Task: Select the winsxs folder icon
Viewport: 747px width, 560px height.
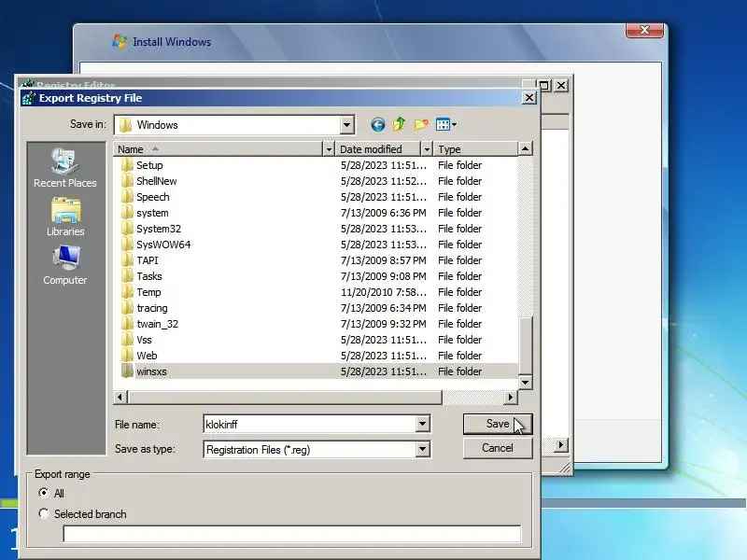Action: (127, 371)
